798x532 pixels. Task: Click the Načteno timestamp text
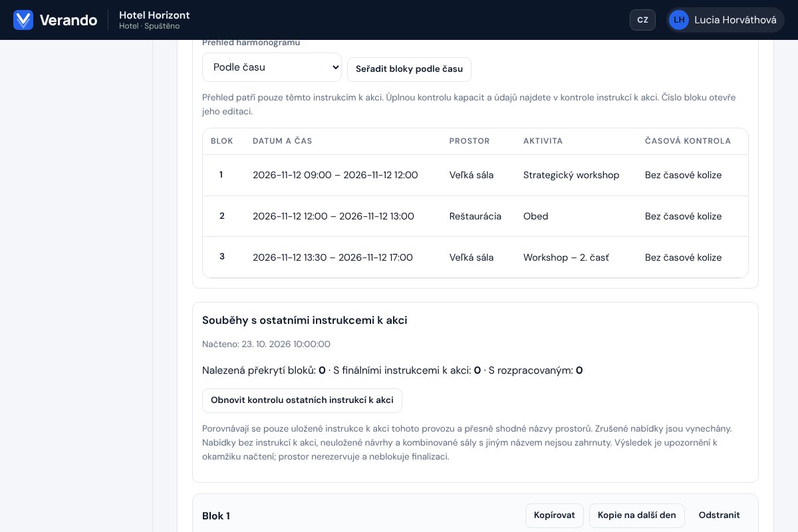266,344
